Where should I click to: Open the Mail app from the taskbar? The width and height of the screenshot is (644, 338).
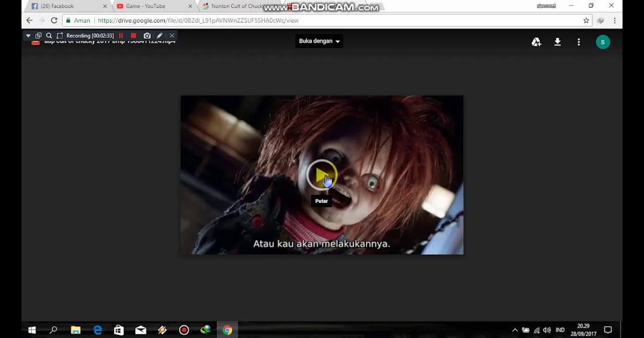tap(141, 330)
